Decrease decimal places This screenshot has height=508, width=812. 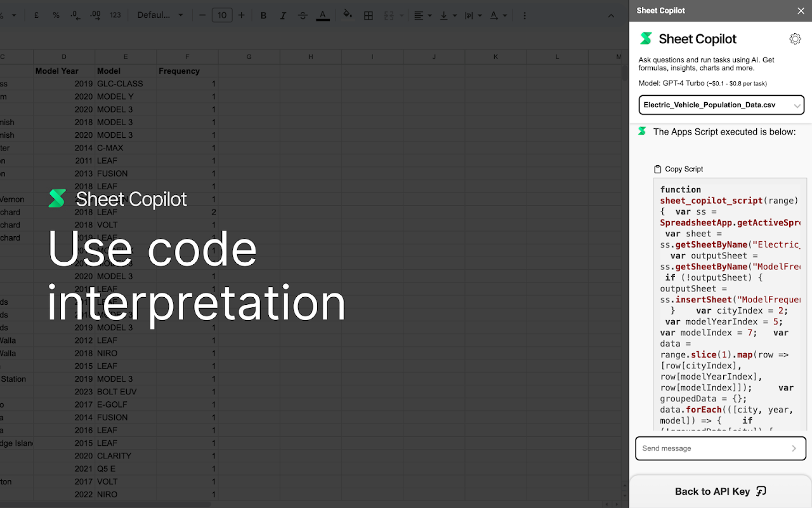pyautogui.click(x=75, y=15)
